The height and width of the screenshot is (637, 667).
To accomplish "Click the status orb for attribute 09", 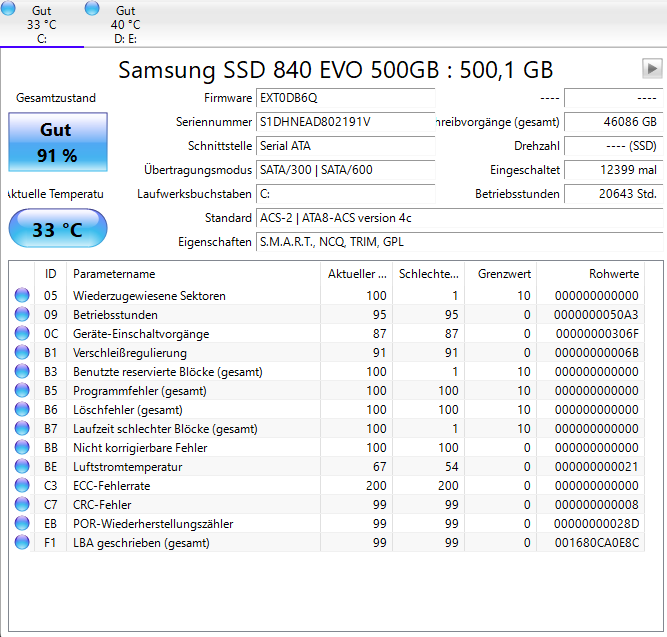I will (x=22, y=314).
